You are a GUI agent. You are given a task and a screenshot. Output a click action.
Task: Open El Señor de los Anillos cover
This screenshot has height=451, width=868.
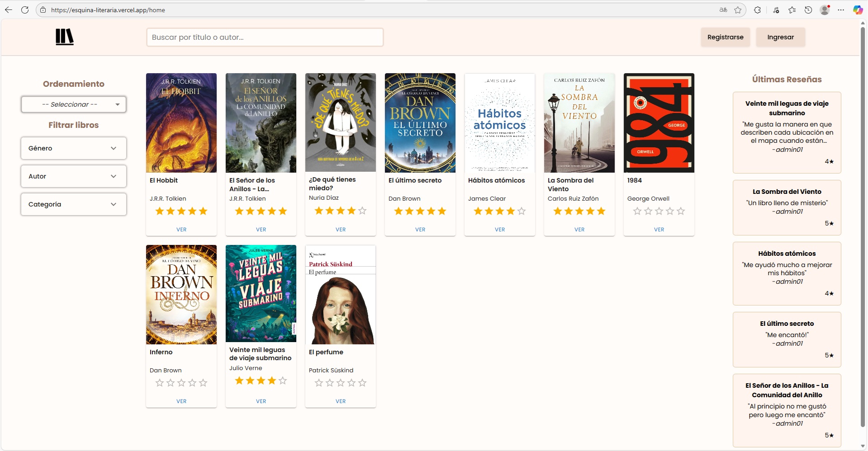pos(261,123)
